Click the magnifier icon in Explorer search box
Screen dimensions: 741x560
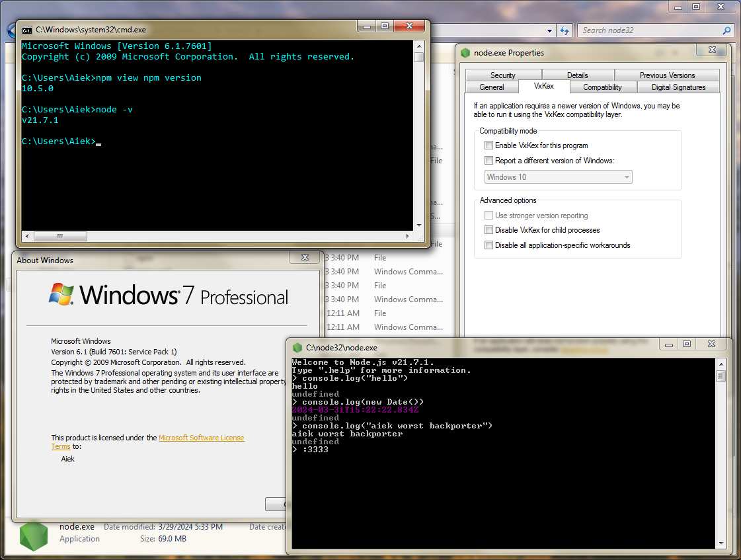726,30
